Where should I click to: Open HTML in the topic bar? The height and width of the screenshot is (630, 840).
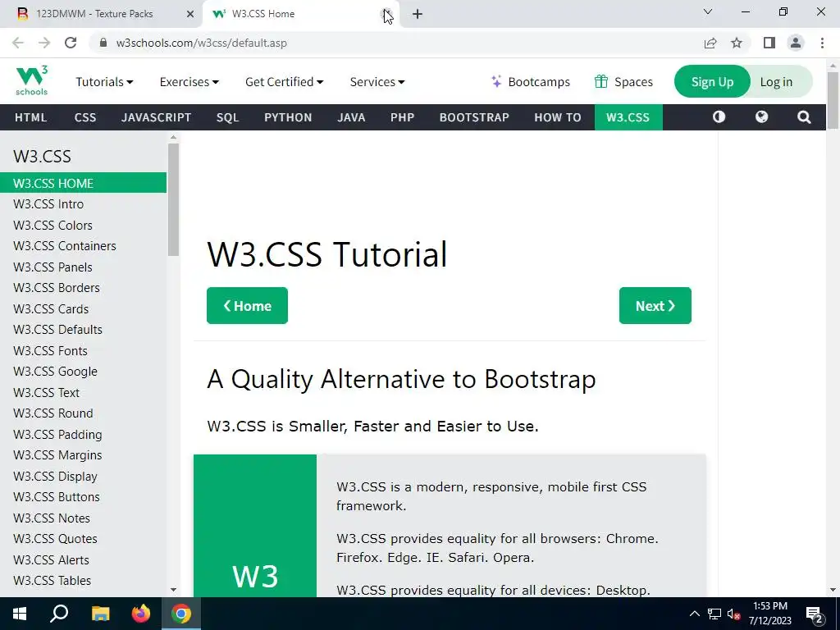point(30,117)
